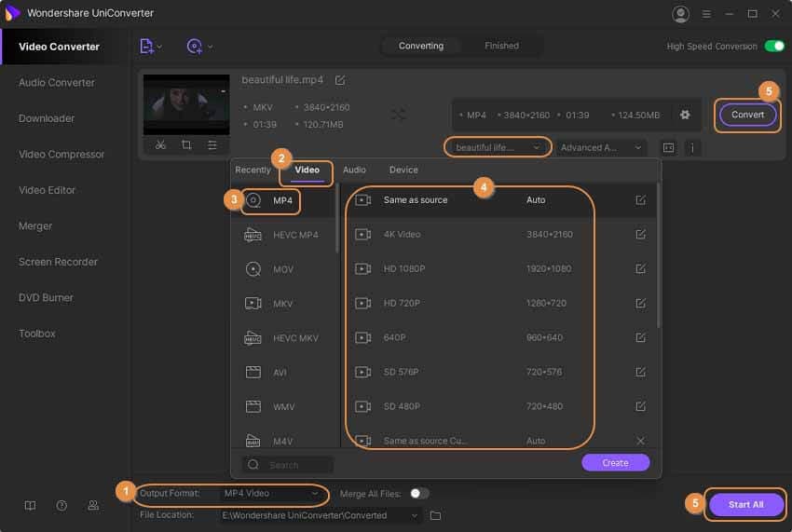Click the crop icon under thumbnail
This screenshot has width=792, height=532.
[186, 145]
